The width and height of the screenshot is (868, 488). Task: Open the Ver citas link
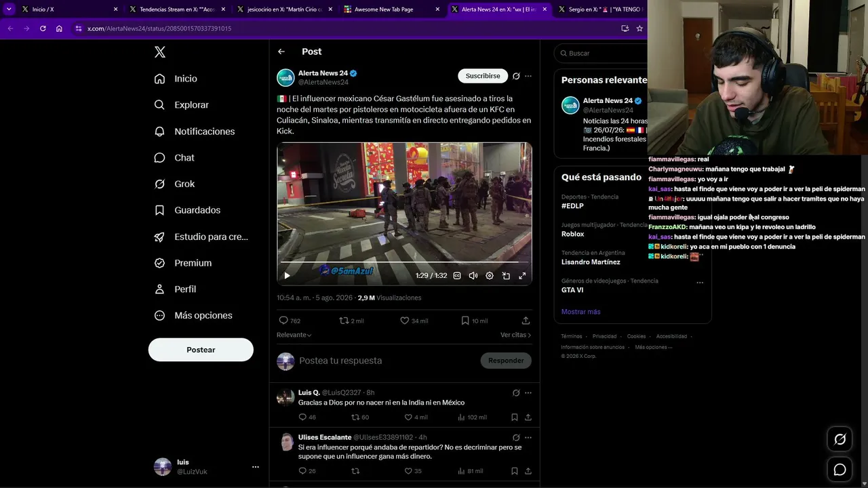516,335
